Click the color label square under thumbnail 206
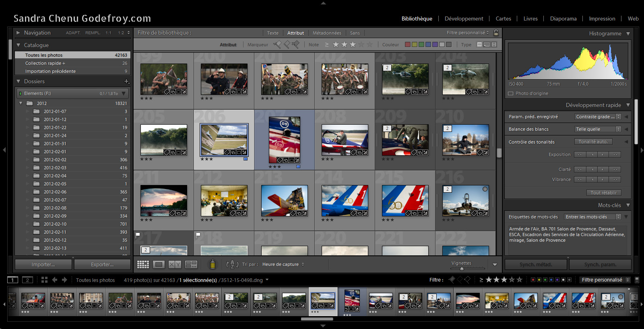 pos(246,159)
